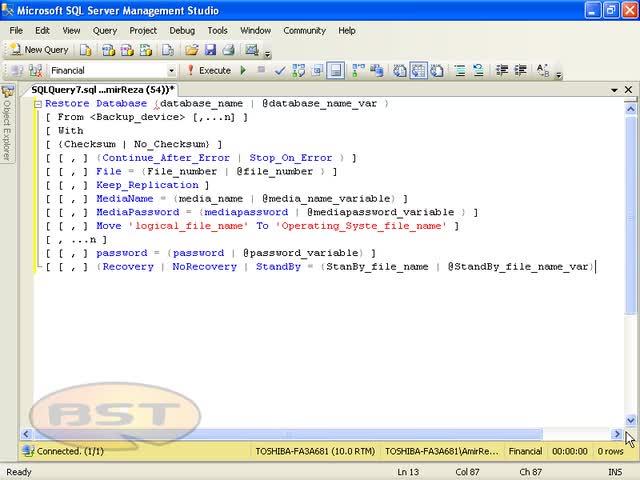640x480 pixels.
Task: Click the New Query button
Action: [40, 50]
